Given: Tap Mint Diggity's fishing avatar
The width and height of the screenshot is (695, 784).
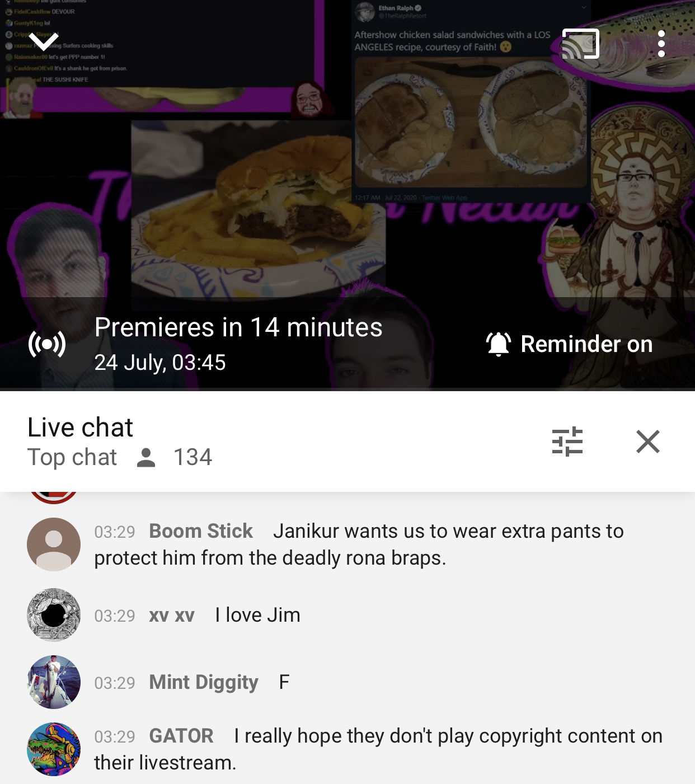Looking at the screenshot, I should tap(54, 682).
